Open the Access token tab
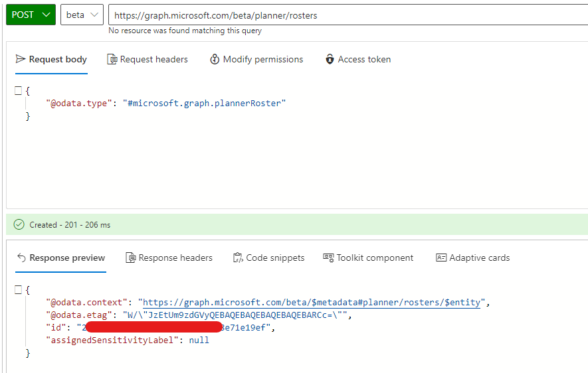Viewport: 588px width, 373px height. pyautogui.click(x=358, y=60)
